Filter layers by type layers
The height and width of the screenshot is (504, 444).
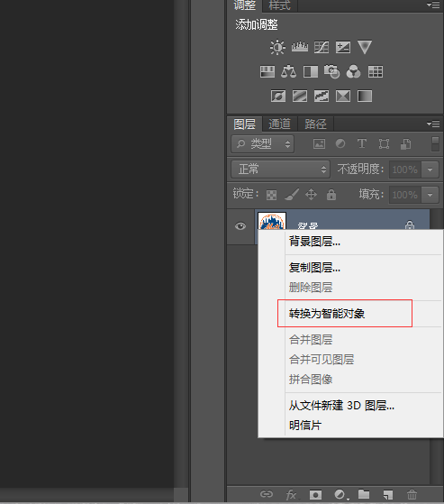(362, 143)
